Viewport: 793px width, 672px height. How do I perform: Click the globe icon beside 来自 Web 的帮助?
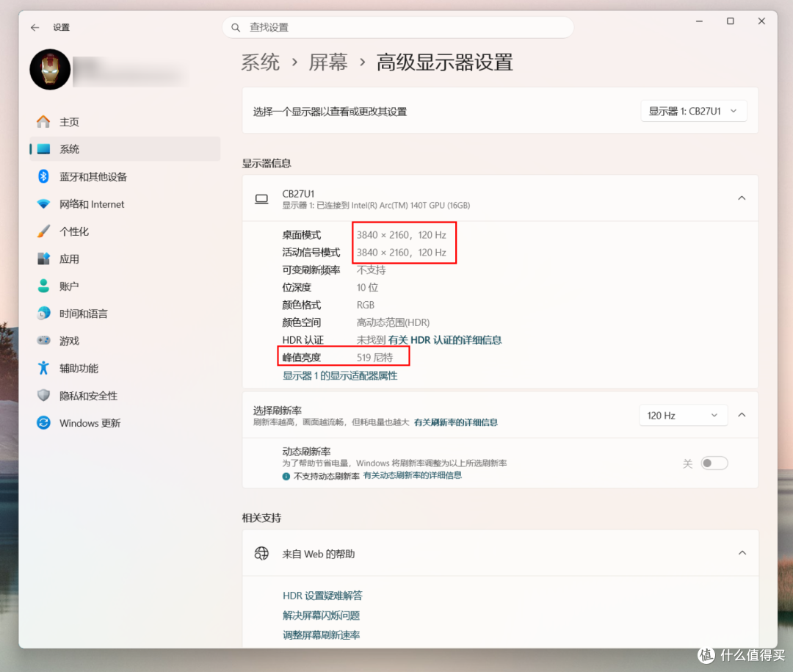coord(261,554)
